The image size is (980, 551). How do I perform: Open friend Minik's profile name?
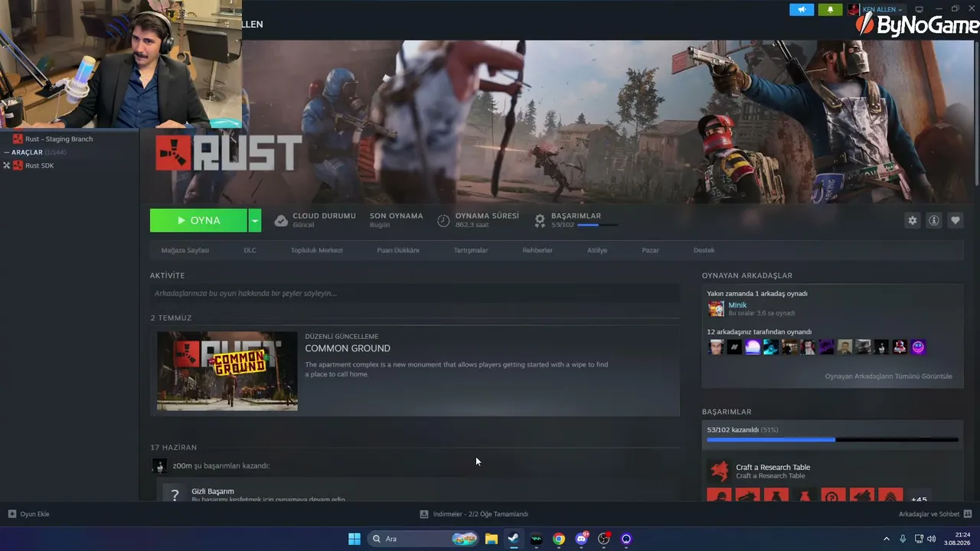(737, 305)
